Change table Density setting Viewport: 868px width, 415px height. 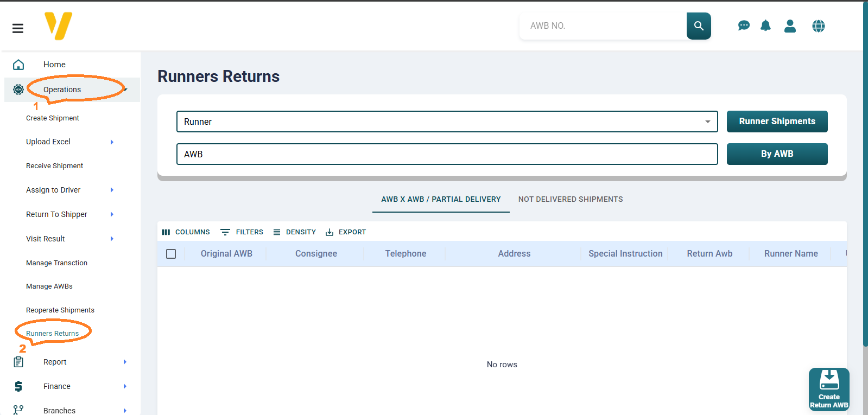point(294,232)
